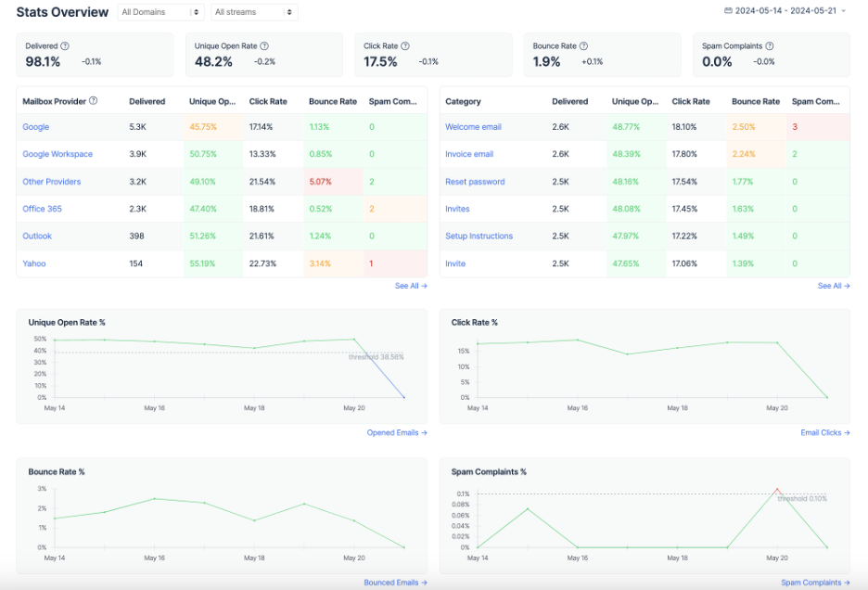The width and height of the screenshot is (868, 590).
Task: Open the Welcome email category link
Action: (x=472, y=127)
